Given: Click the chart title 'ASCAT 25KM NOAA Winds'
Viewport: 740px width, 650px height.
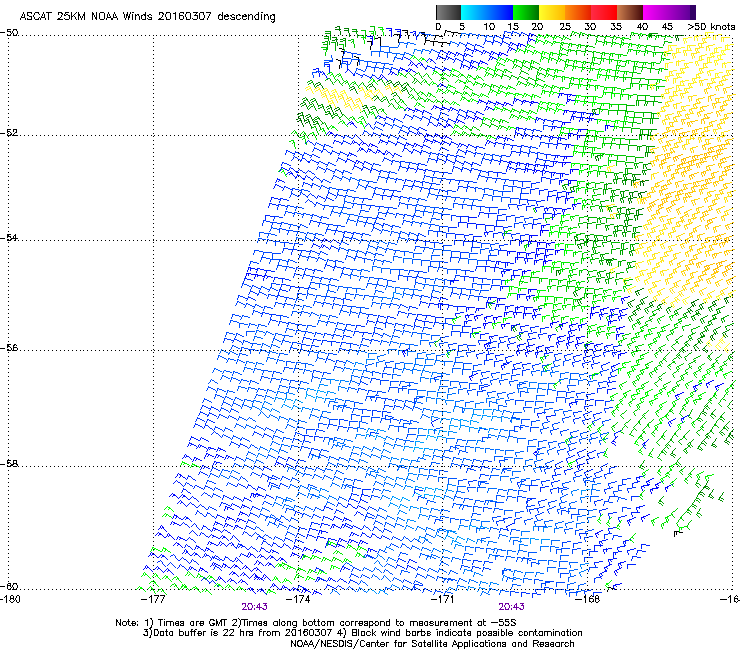Looking at the screenshot, I should [x=86, y=16].
